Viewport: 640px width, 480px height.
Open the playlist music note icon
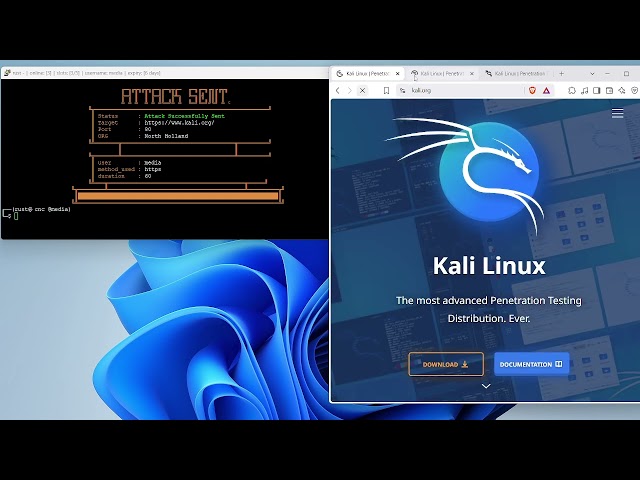[584, 91]
